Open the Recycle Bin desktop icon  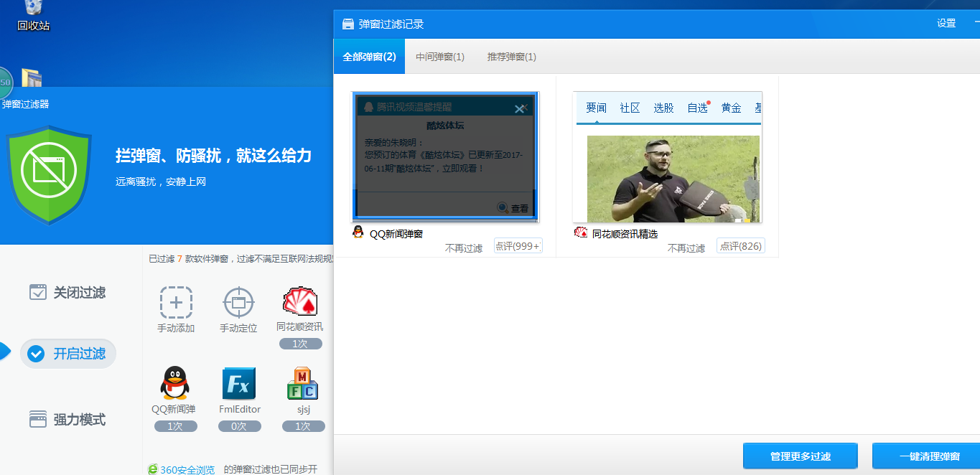tap(33, 16)
